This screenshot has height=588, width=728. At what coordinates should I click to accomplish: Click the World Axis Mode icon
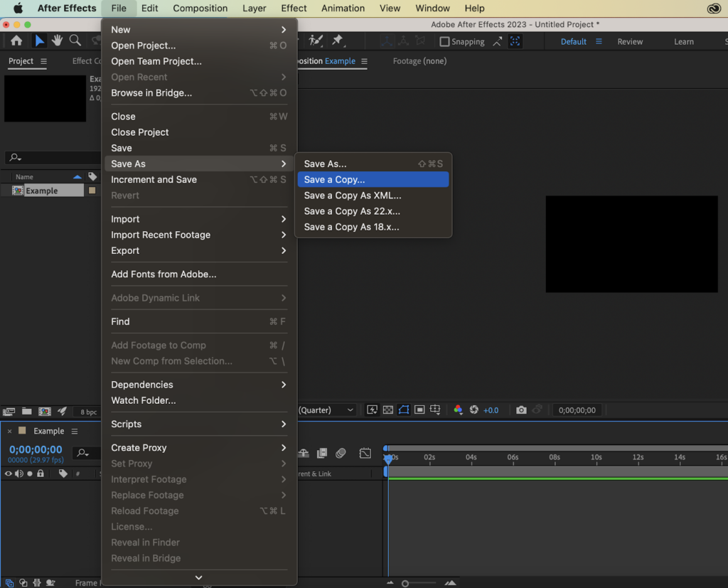coord(404,41)
